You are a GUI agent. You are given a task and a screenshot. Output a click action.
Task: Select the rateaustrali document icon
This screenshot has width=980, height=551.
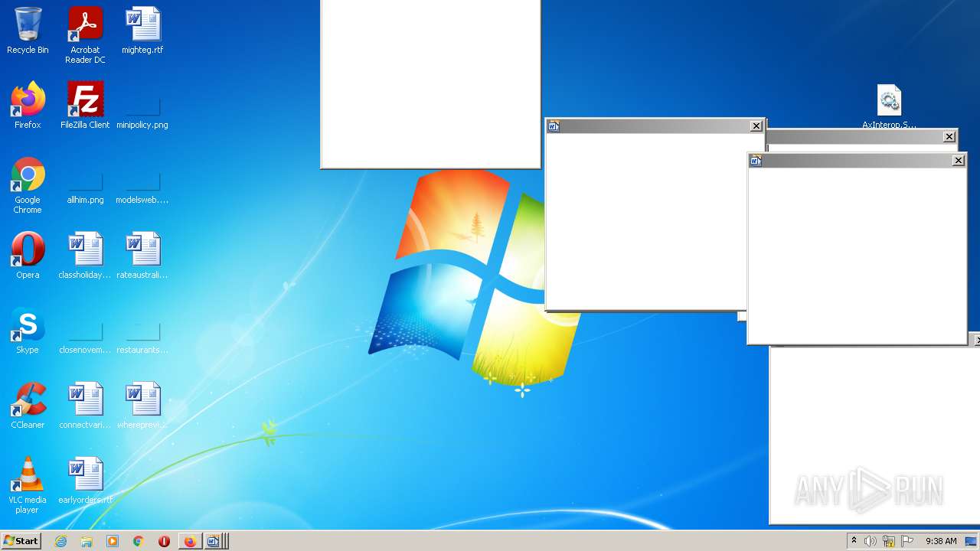click(x=142, y=256)
